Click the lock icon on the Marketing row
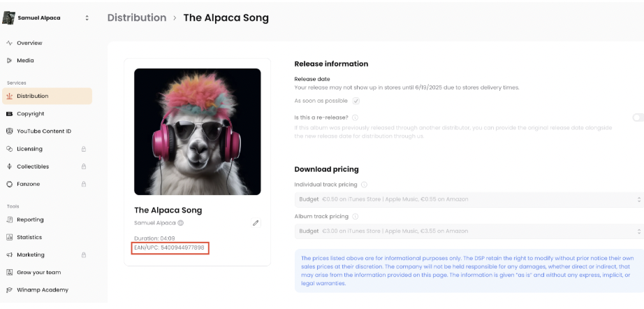 pos(84,254)
